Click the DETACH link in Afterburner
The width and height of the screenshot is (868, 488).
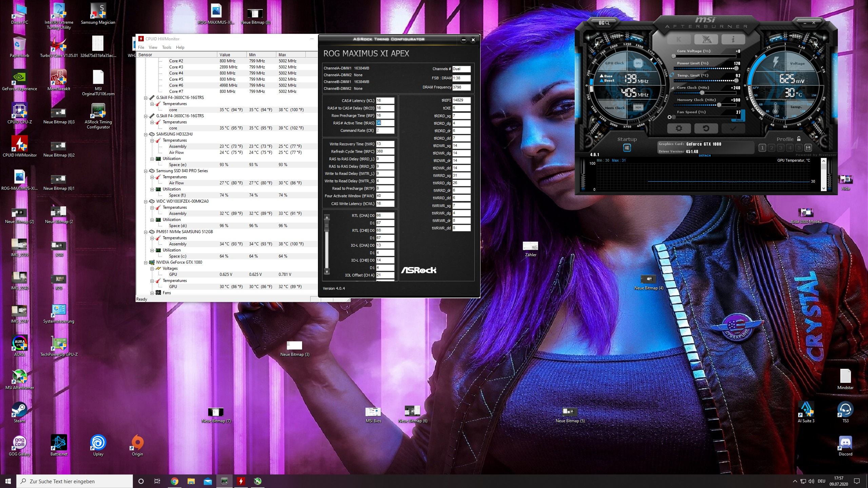[x=705, y=156]
